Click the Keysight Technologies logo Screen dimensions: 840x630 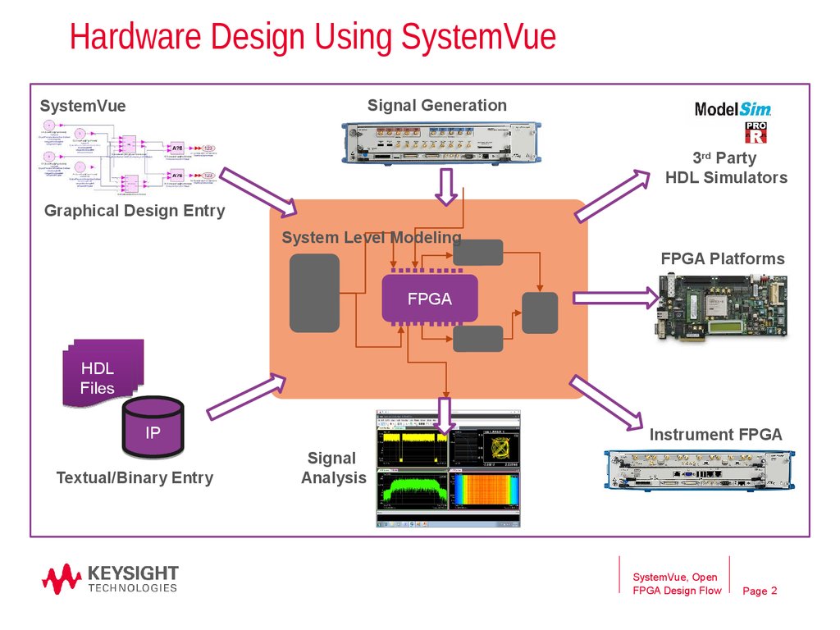click(x=111, y=579)
